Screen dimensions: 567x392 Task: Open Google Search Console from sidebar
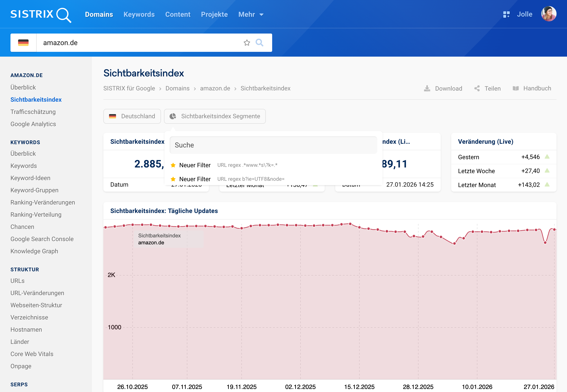42,239
